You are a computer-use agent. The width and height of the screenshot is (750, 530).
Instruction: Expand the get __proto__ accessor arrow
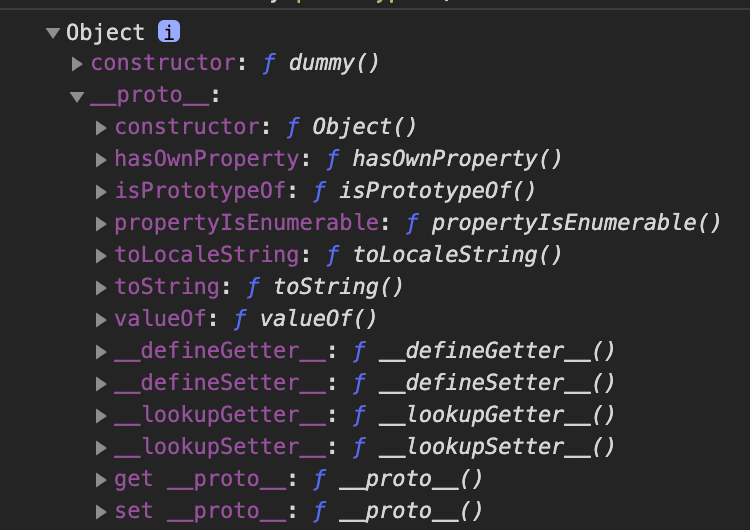[101, 480]
